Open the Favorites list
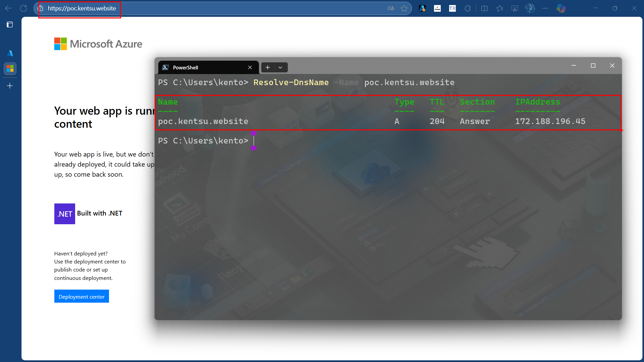Viewport: 644px width, 362px height. (x=500, y=8)
